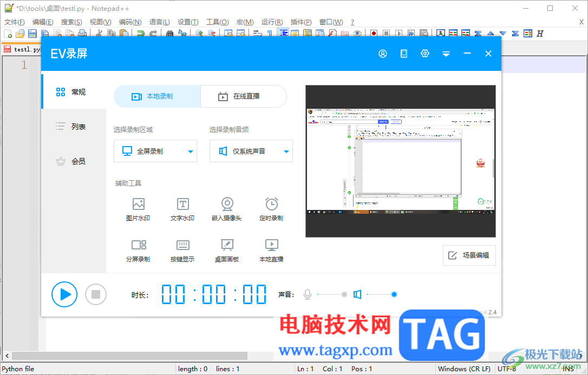Open the user account icon in EV录屏
588x375 pixels.
pyautogui.click(x=382, y=54)
